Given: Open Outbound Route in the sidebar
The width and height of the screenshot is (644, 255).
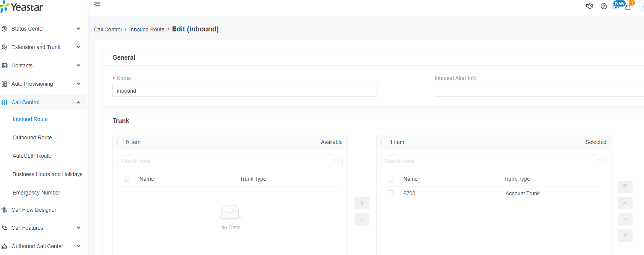Looking at the screenshot, I should [32, 137].
